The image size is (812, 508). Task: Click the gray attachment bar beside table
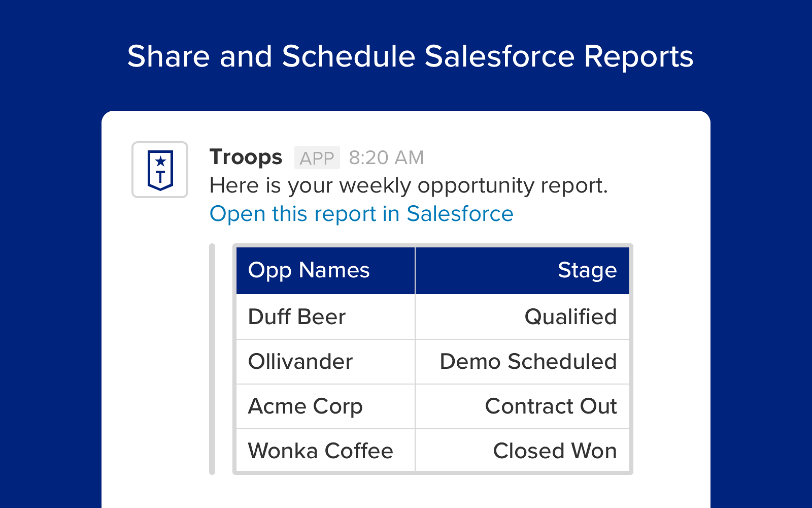[212, 359]
